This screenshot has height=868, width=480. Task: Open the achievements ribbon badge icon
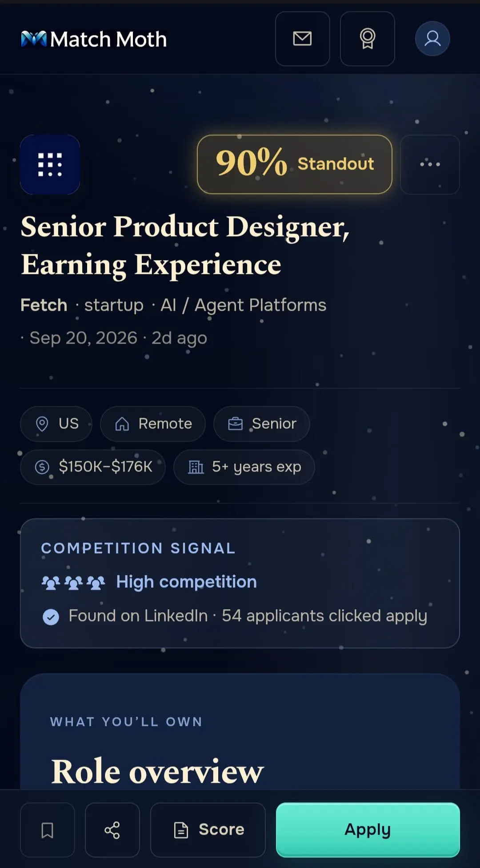367,39
